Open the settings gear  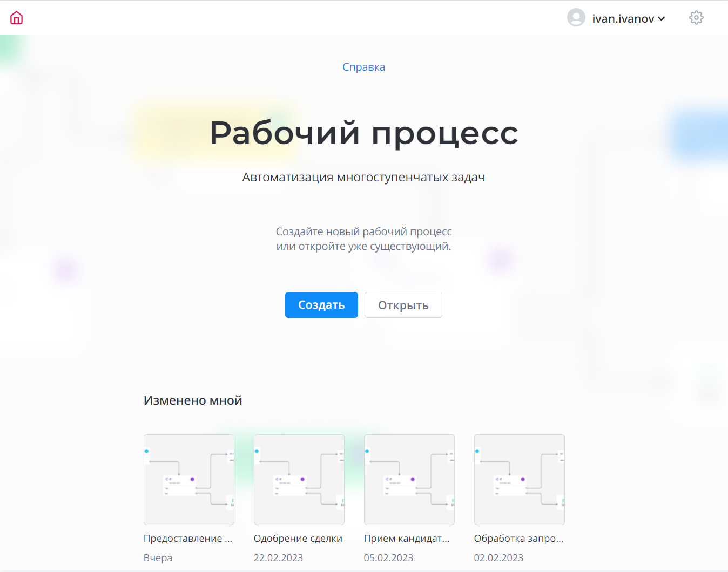[x=696, y=18]
